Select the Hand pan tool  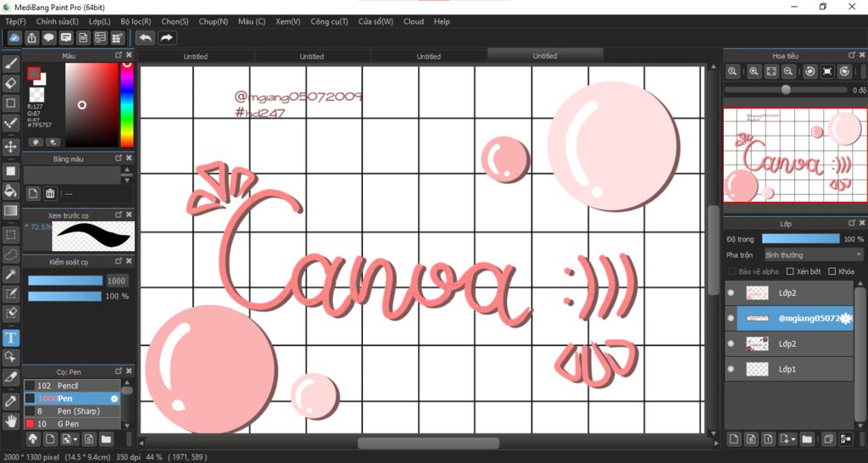click(x=10, y=421)
